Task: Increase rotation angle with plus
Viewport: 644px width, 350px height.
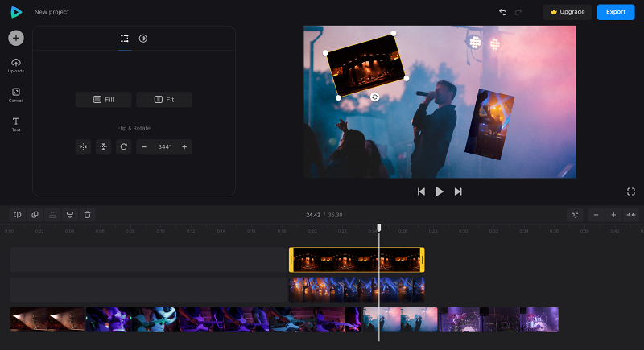Action: tap(184, 147)
